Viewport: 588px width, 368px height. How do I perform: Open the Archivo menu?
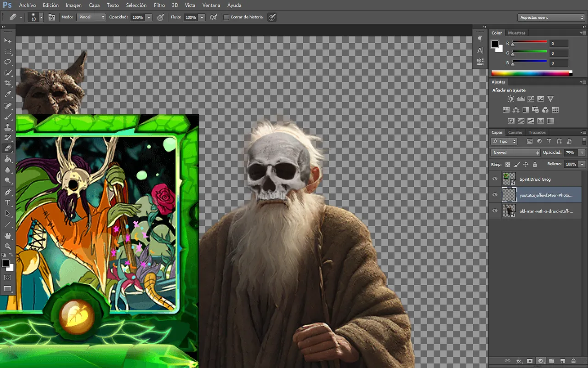coord(28,6)
